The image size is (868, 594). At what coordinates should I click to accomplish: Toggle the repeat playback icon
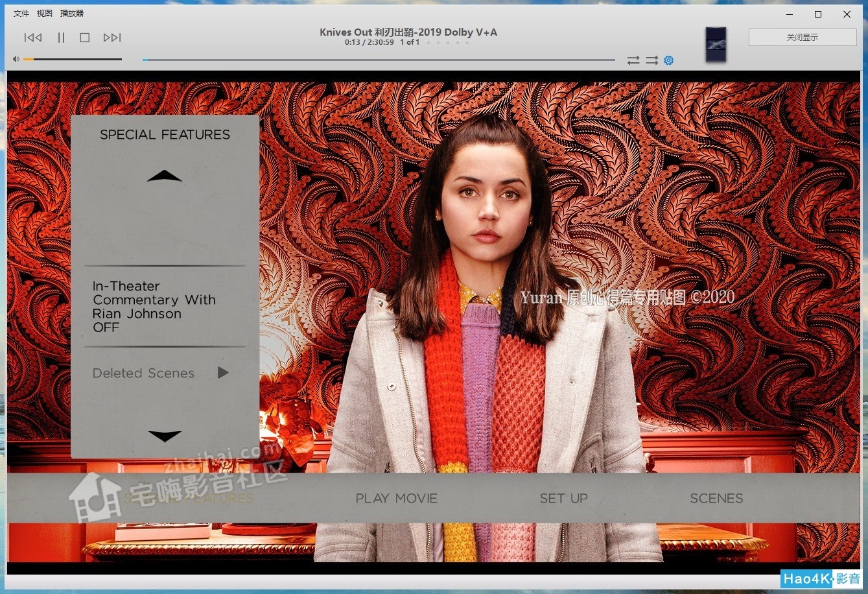click(x=633, y=60)
